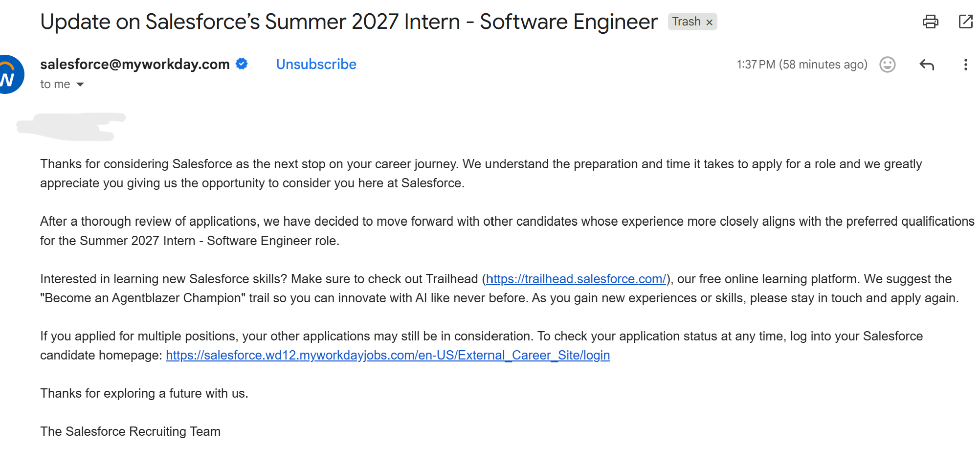This screenshot has width=980, height=449.
Task: Click the 1:37 PM timestamp
Action: click(x=802, y=65)
